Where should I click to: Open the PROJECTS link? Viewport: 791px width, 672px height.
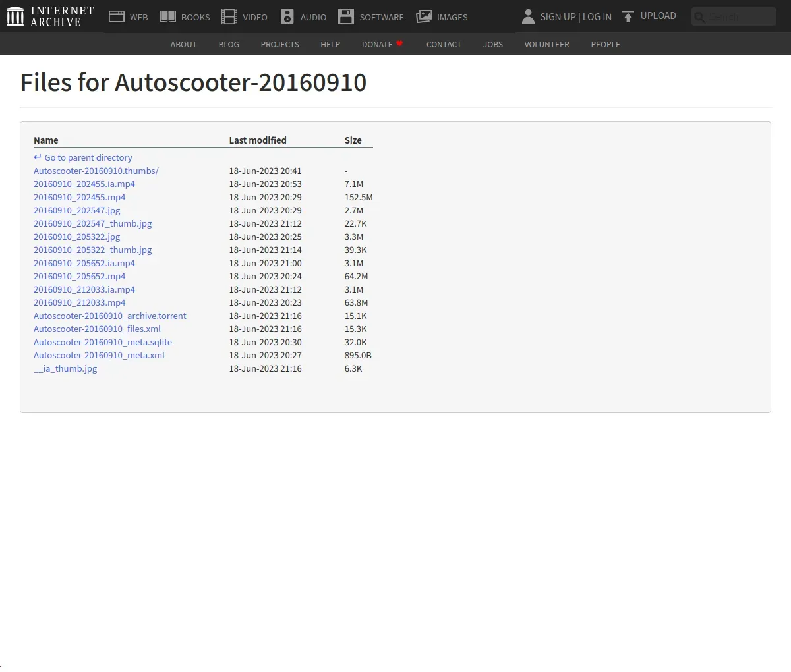279,44
